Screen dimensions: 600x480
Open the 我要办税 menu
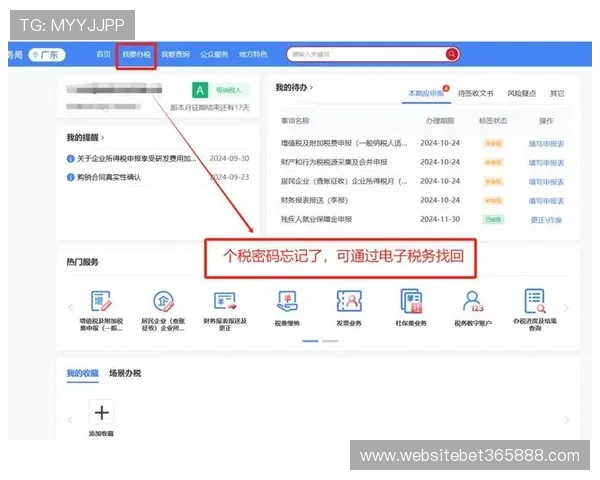[x=136, y=54]
